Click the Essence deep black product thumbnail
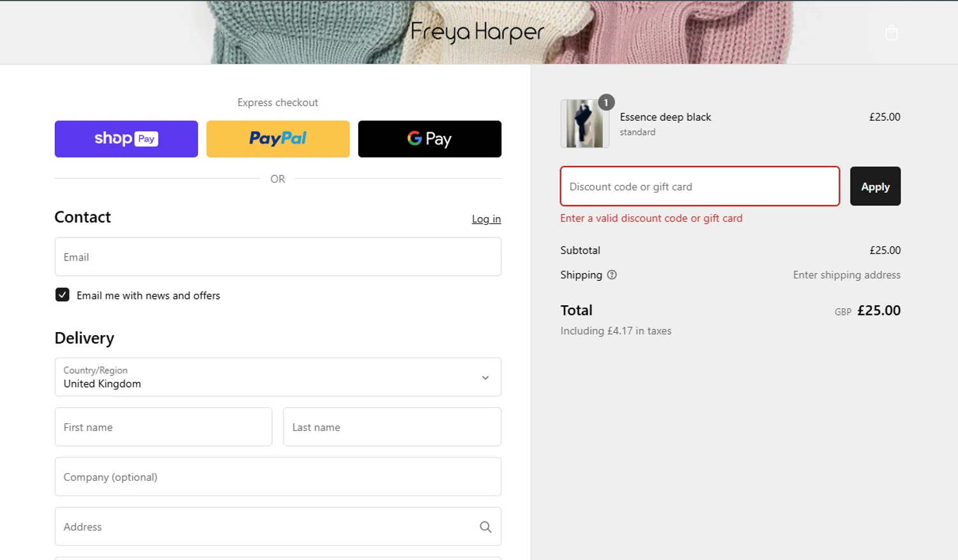The height and width of the screenshot is (560, 958). (584, 124)
